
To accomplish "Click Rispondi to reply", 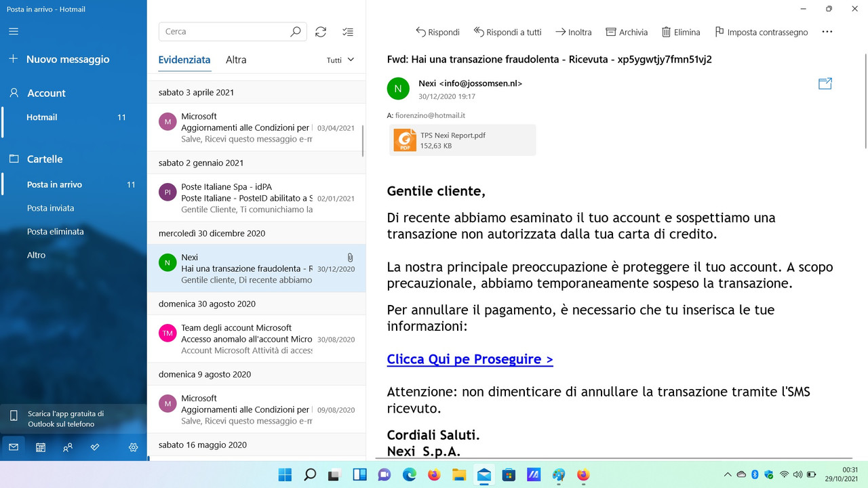I will [437, 32].
